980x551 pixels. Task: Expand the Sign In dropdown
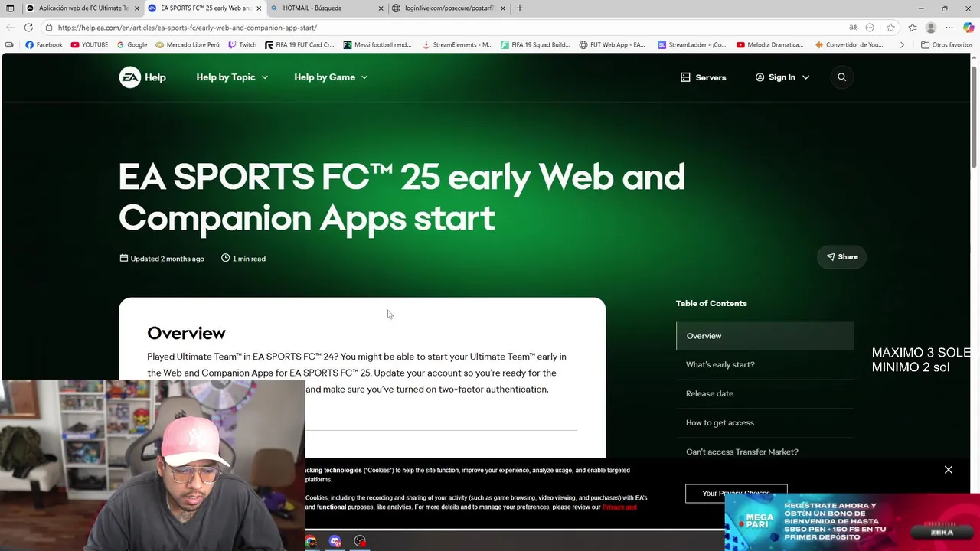[782, 77]
